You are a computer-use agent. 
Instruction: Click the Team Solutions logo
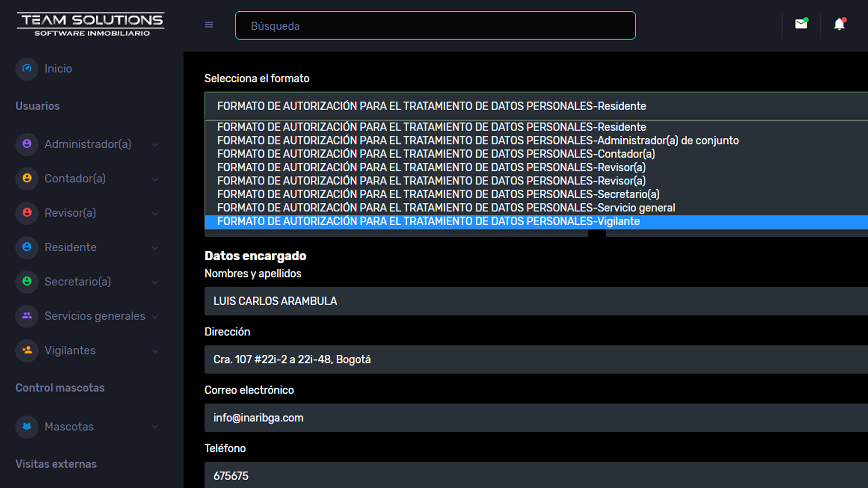tap(91, 24)
